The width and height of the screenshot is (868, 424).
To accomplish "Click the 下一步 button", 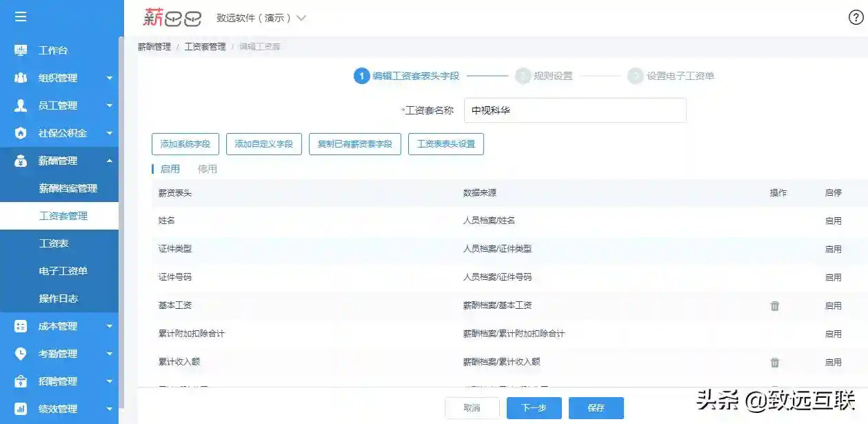I will point(534,408).
